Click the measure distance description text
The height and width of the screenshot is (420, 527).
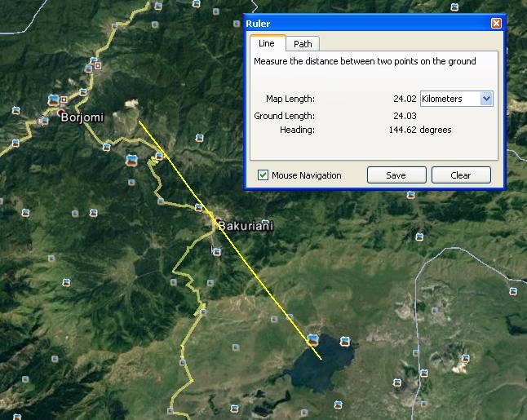pyautogui.click(x=365, y=61)
